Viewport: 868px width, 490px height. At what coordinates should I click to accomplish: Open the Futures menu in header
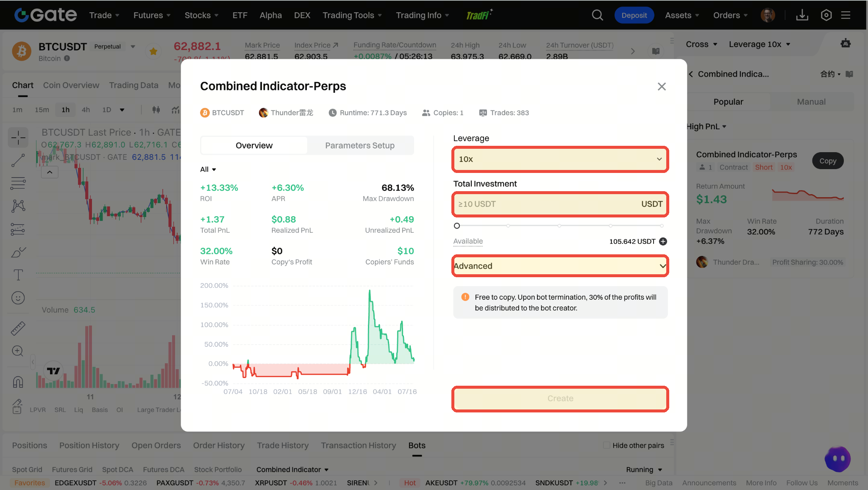(152, 15)
